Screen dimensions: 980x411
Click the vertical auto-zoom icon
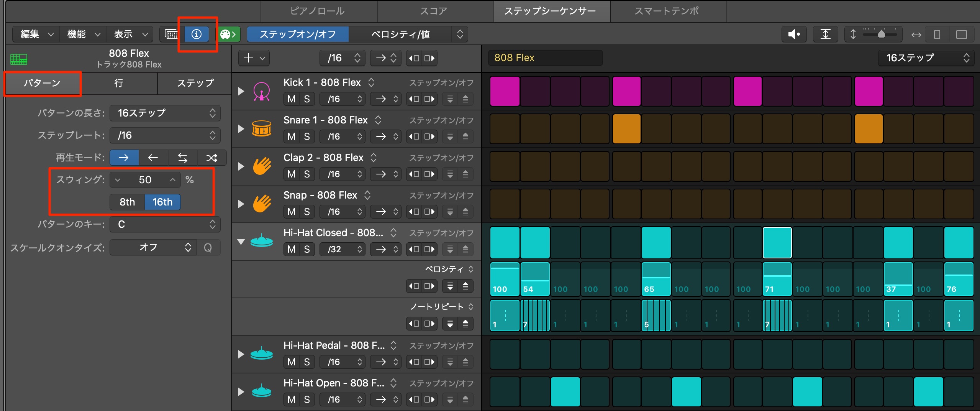826,35
